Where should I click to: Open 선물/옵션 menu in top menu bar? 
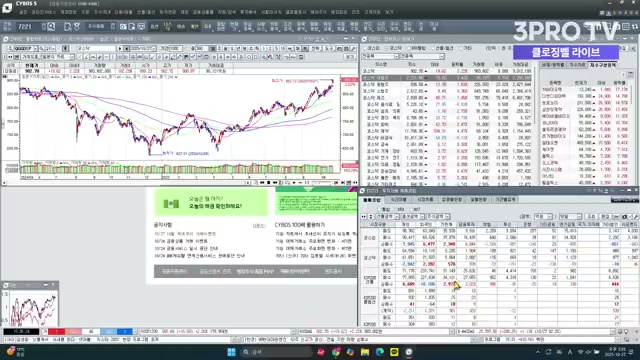coord(145,12)
